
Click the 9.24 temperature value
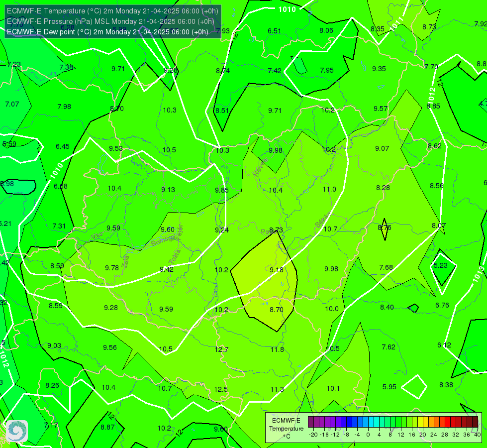(x=222, y=230)
